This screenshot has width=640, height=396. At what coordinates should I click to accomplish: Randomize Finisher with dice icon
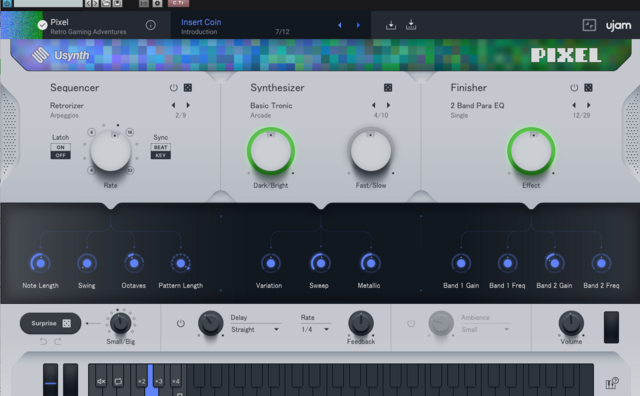[x=588, y=87]
